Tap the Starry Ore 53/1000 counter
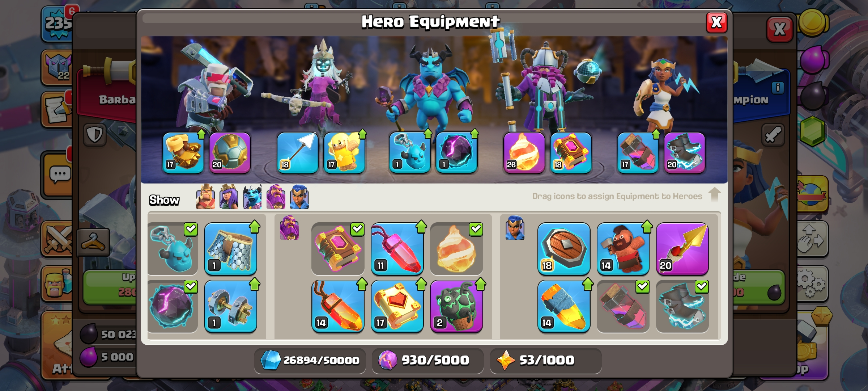 pos(546,360)
